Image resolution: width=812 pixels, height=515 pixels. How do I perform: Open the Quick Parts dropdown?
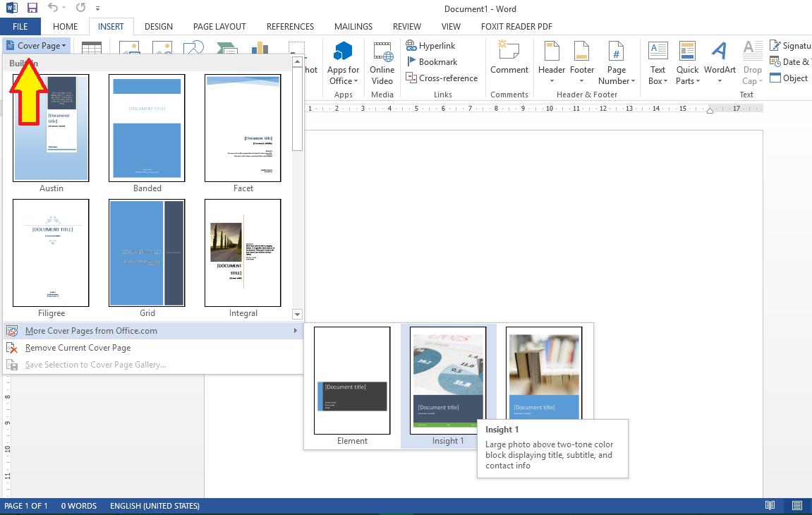(687, 63)
